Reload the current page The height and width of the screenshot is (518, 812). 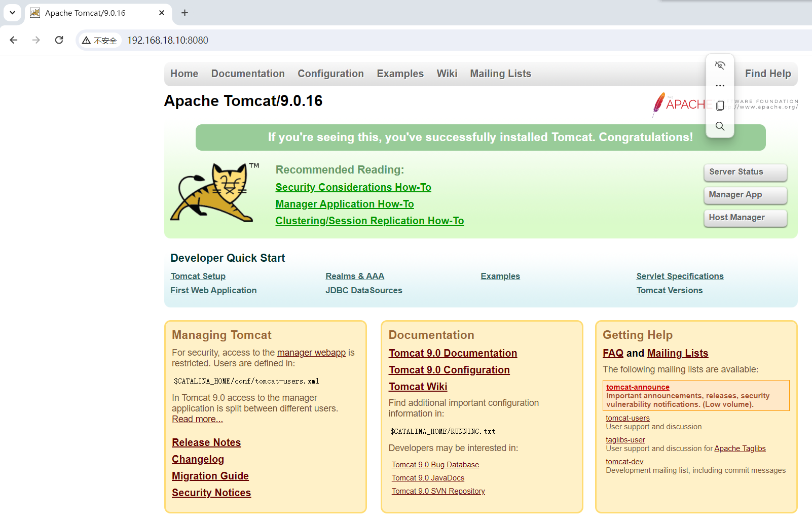point(59,40)
